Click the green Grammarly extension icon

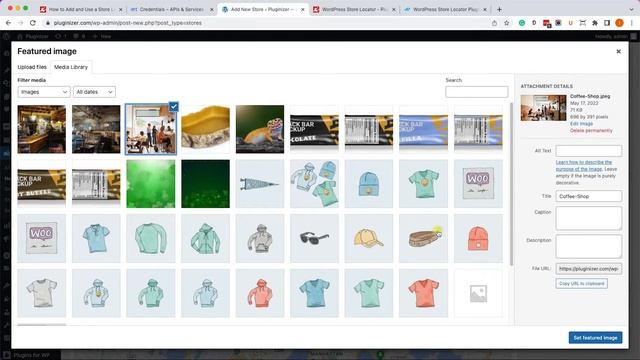(x=522, y=23)
